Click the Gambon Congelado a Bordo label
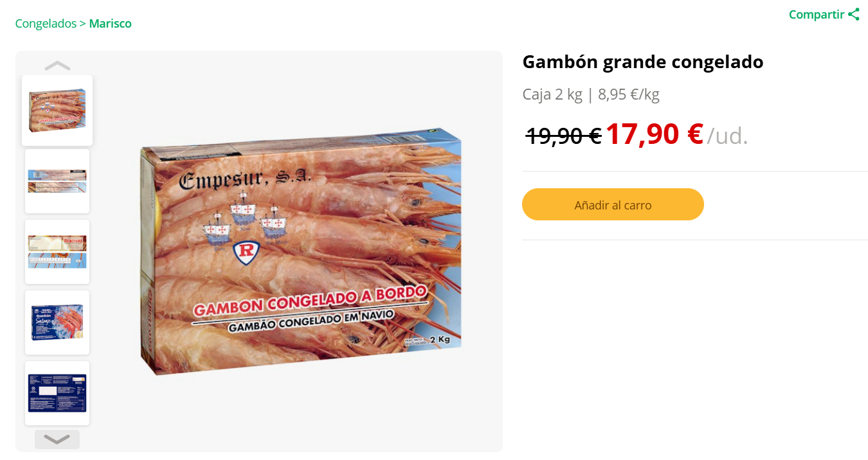Image resolution: width=868 pixels, height=460 pixels. tap(310, 301)
